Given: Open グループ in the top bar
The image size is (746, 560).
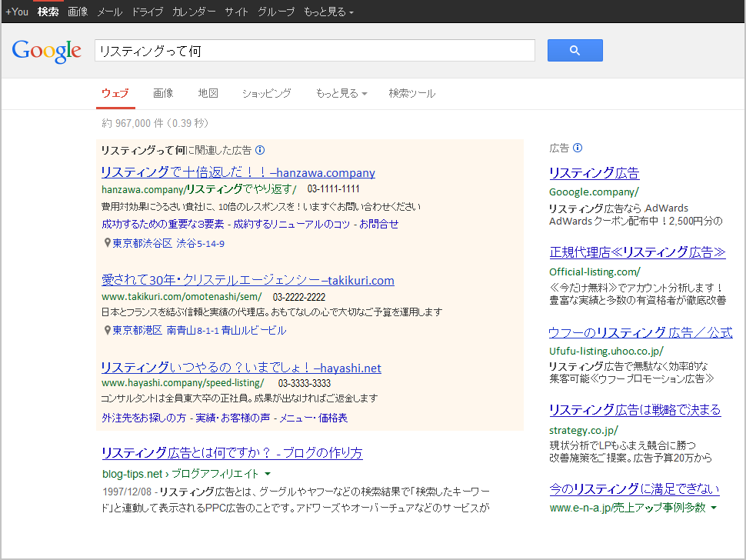Looking at the screenshot, I should (276, 12).
